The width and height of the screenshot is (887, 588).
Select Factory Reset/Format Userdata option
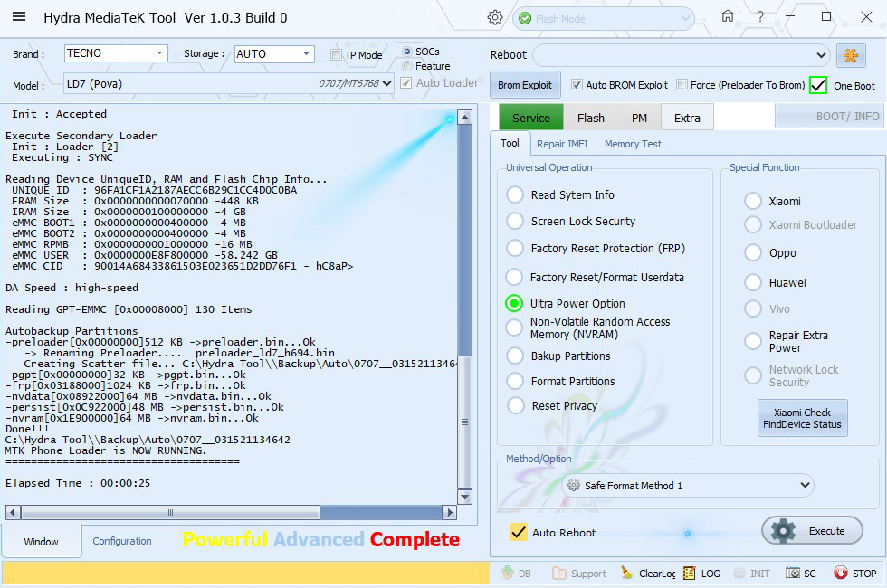(x=514, y=277)
